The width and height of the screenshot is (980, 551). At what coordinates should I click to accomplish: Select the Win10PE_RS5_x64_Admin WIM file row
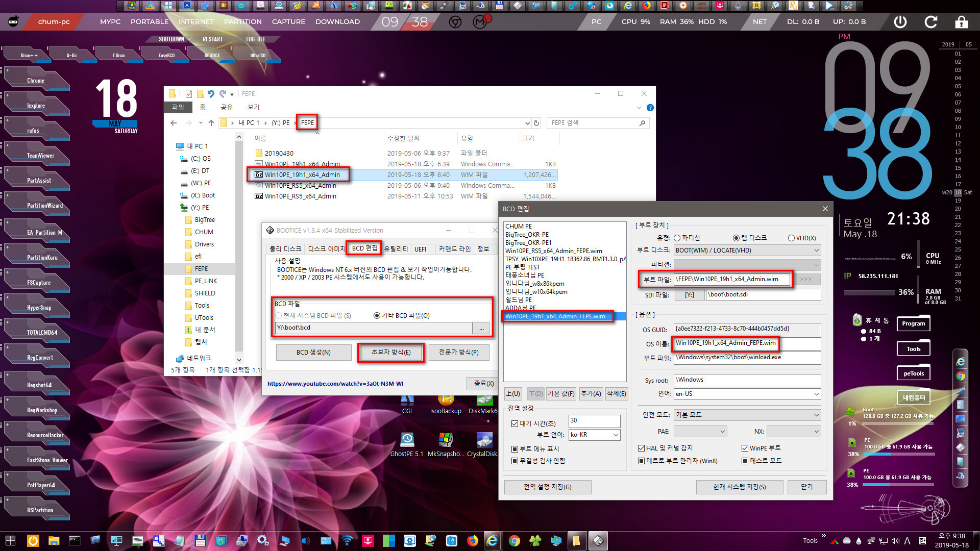coord(405,196)
